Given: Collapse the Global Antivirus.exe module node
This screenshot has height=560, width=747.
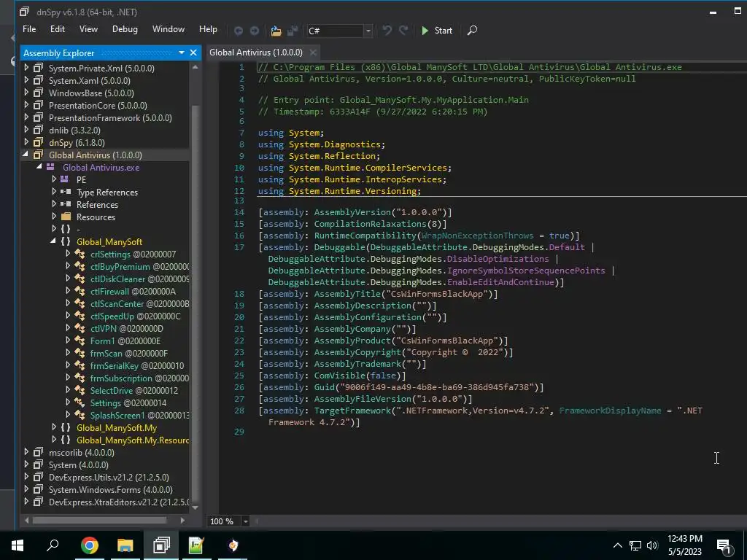Looking at the screenshot, I should click(39, 167).
